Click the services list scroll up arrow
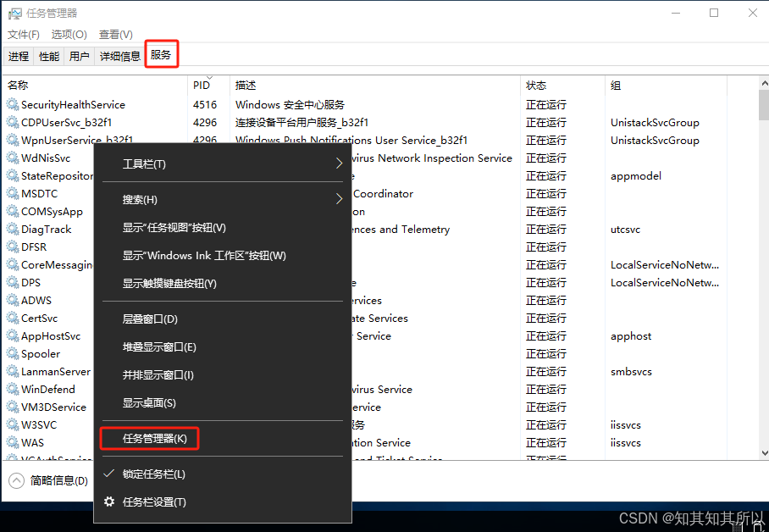Viewport: 769px width, 532px height. 764,83
